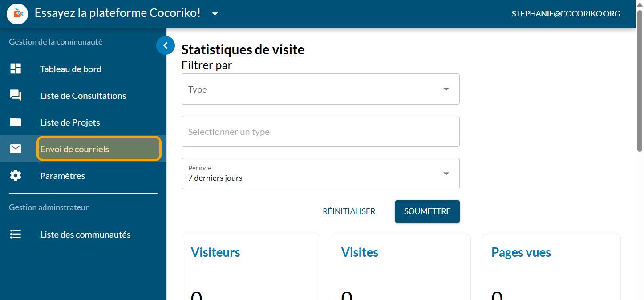
Task: Click the Liste de Projets folder icon
Action: [16, 122]
